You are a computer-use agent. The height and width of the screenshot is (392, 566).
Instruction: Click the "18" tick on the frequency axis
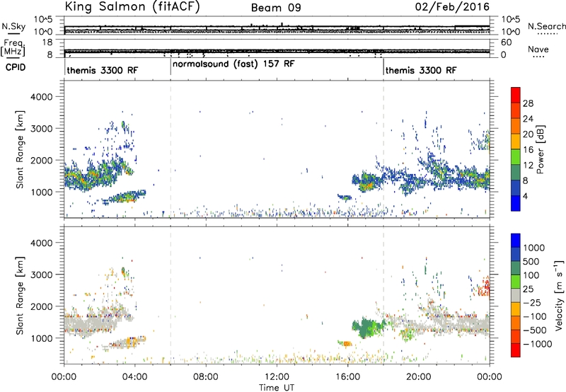coord(47,42)
